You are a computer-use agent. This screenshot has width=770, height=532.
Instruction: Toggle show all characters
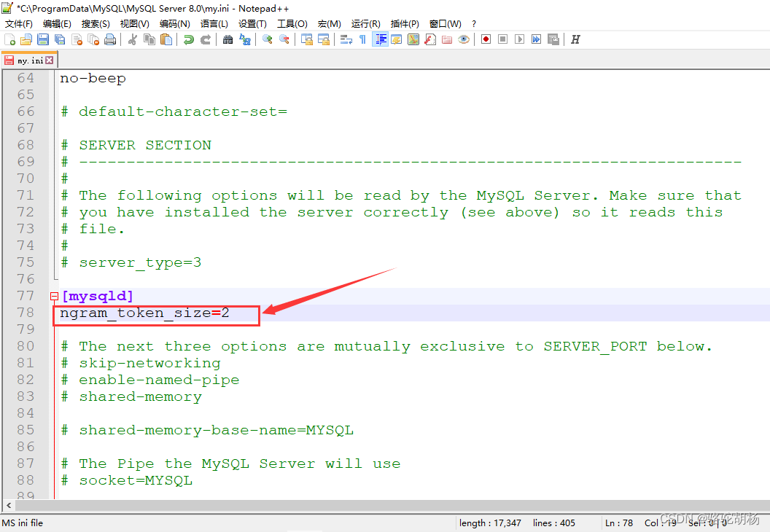[362, 39]
